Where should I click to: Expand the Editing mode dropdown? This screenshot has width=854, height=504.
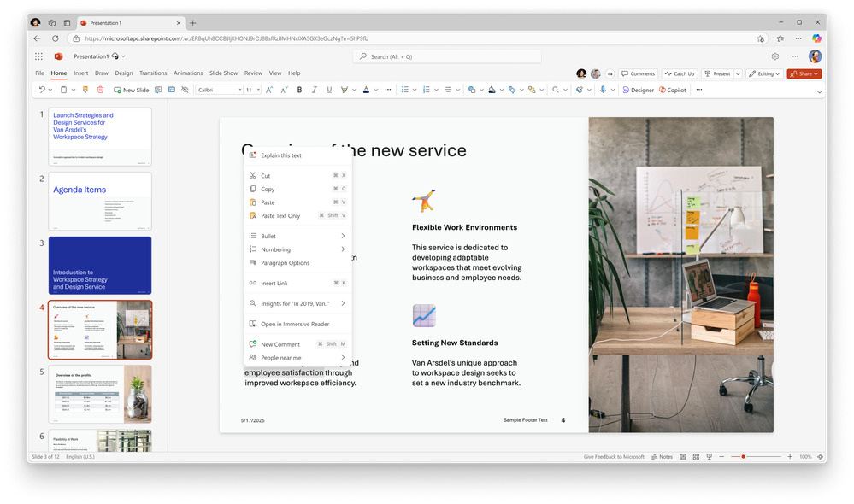coord(764,73)
